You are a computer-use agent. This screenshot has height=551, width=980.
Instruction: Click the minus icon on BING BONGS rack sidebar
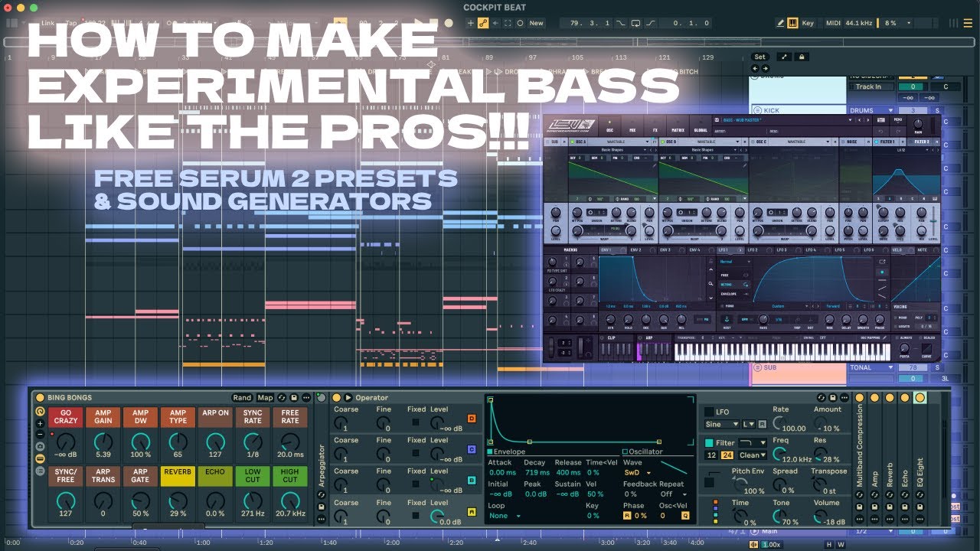40,434
